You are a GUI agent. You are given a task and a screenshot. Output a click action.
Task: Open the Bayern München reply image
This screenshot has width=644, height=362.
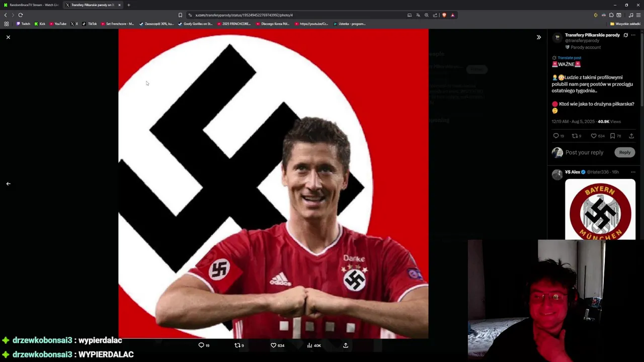tap(600, 209)
